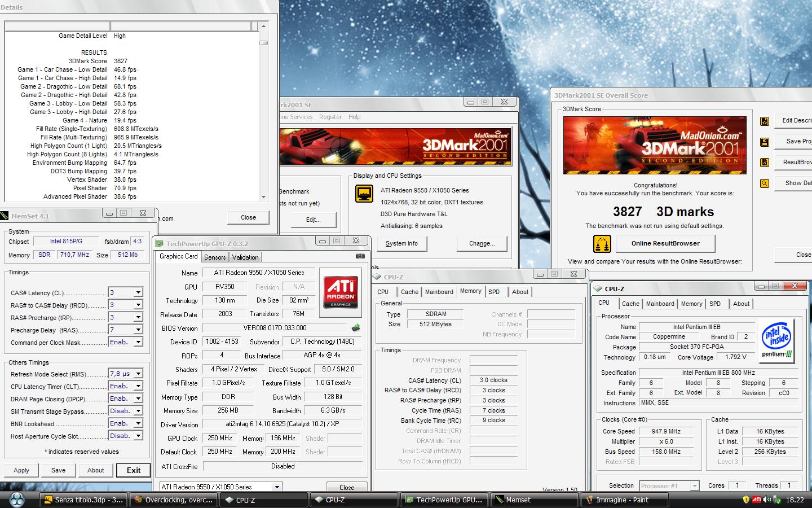Screen dimensions: 812x508
Task: Click the ATI tray icon
Action: pos(757,500)
